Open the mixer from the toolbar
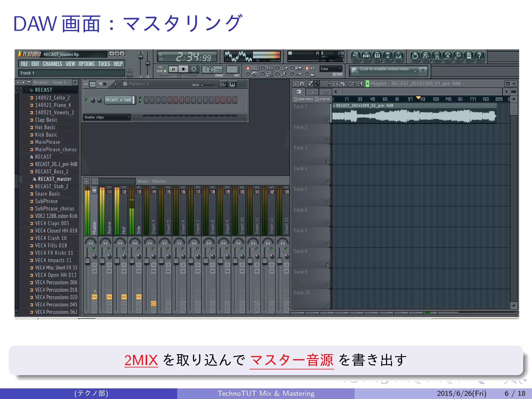 (398, 56)
